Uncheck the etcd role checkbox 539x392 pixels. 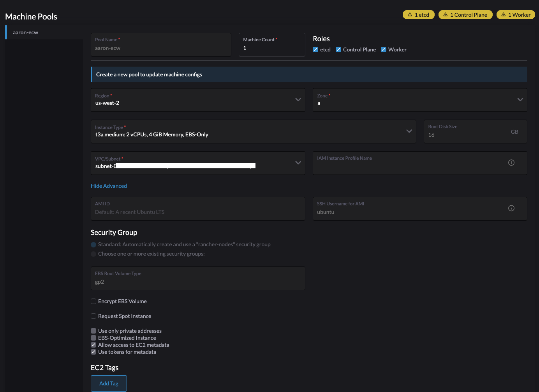[x=315, y=49]
